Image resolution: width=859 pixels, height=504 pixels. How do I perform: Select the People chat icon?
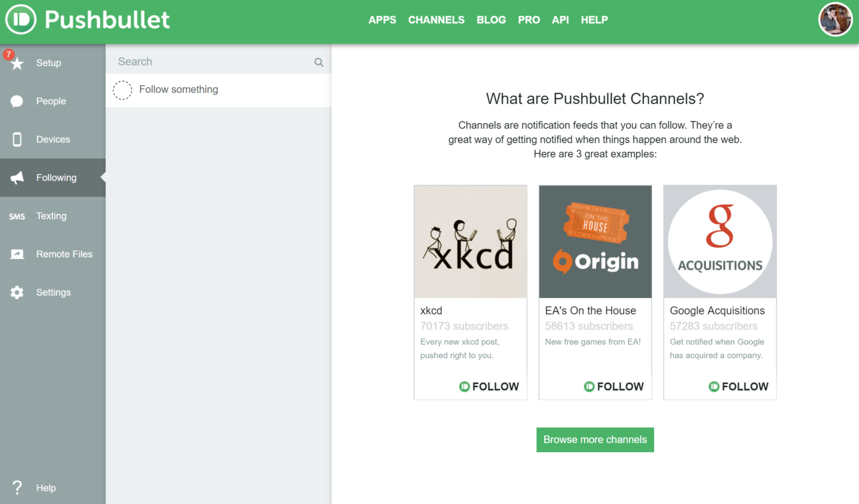click(x=17, y=101)
